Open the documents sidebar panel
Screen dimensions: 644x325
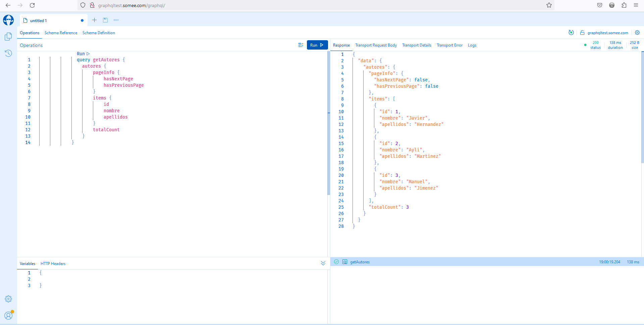[x=8, y=37]
